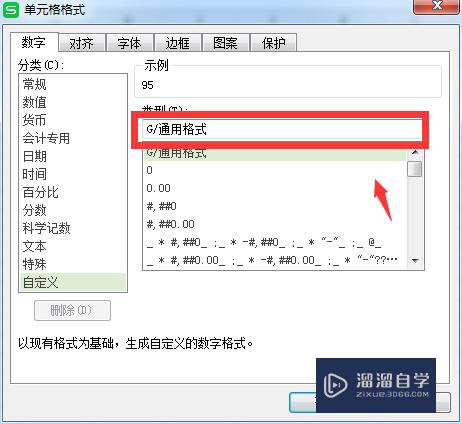Choose the #,##0.00 format
This screenshot has width=462, height=424.
pyautogui.click(x=275, y=224)
